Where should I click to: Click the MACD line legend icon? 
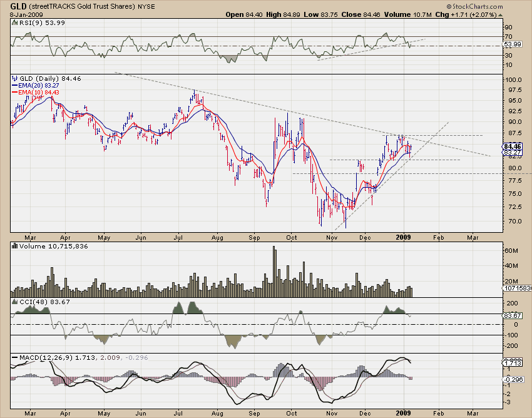click(x=15, y=357)
